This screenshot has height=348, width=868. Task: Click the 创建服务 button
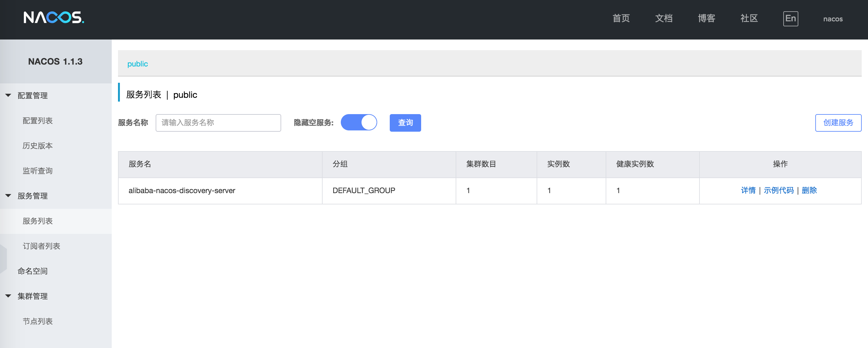[x=838, y=123]
